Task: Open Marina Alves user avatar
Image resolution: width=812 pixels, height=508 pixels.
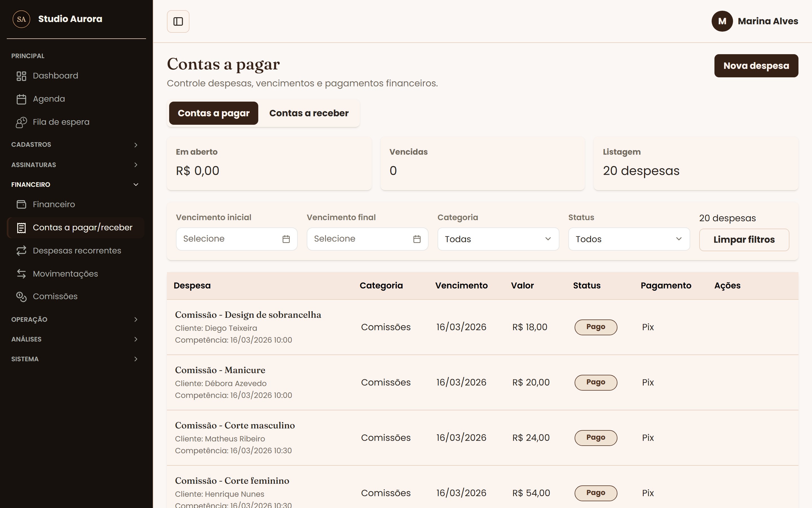Action: click(x=722, y=21)
